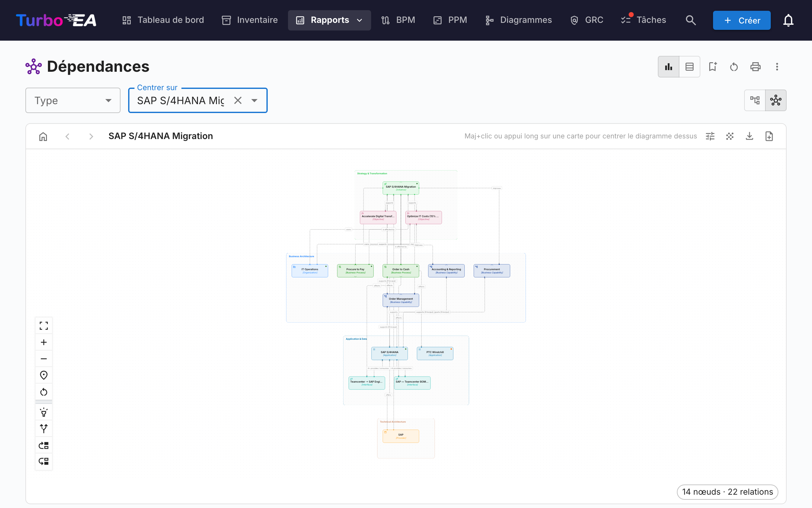This screenshot has height=508, width=812.
Task: Click the IT Operations organization card
Action: coord(310,271)
